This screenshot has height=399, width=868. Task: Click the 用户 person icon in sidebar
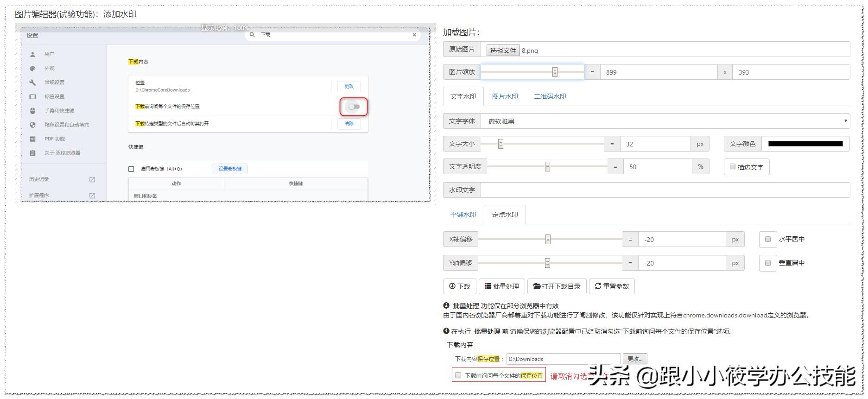(32, 54)
